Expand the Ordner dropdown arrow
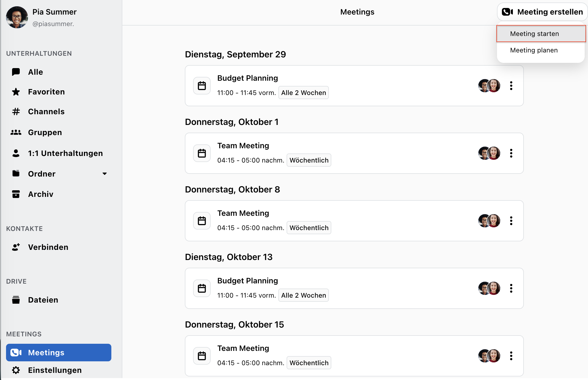 point(104,174)
